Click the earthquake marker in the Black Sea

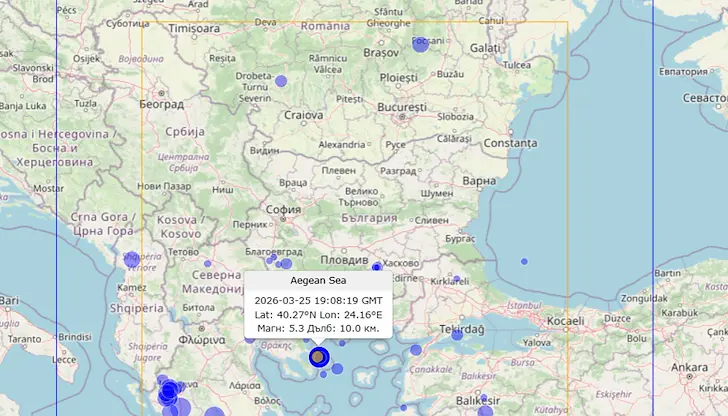(524, 261)
